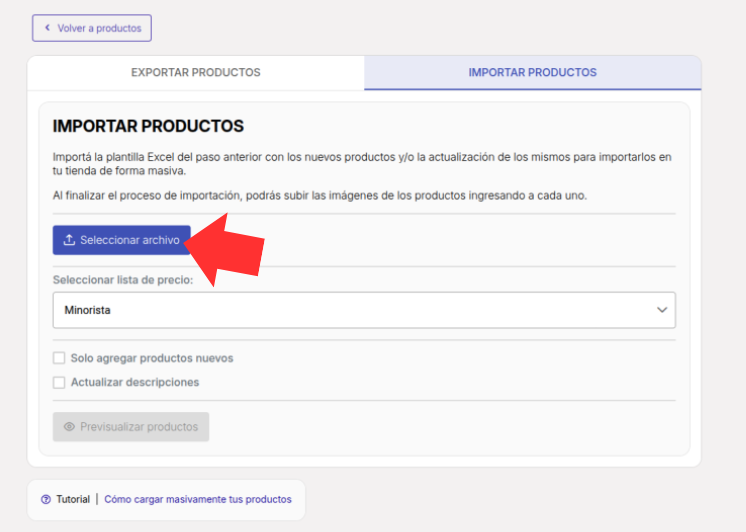Image resolution: width=746 pixels, height=532 pixels.
Task: Click the Actualizar descripciones label text
Action: (x=135, y=383)
